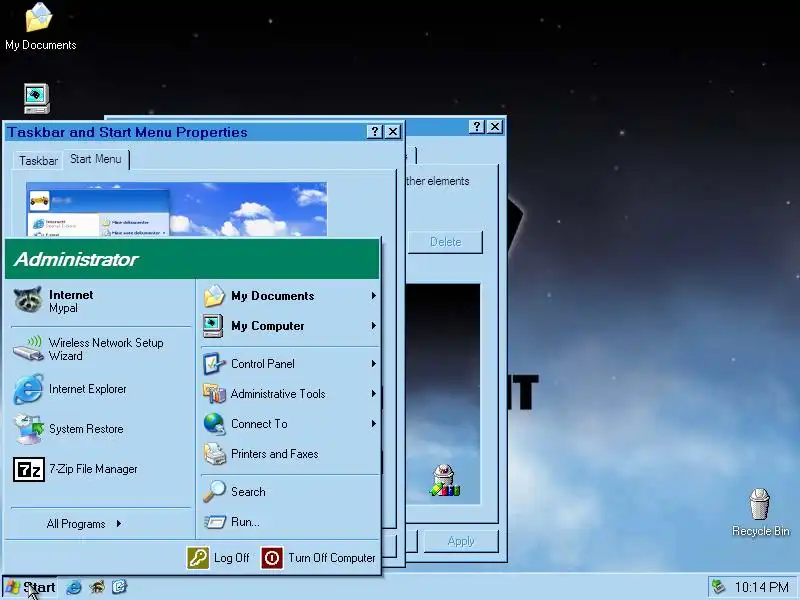
Task: Open My Documents in Start menu
Action: click(x=290, y=296)
